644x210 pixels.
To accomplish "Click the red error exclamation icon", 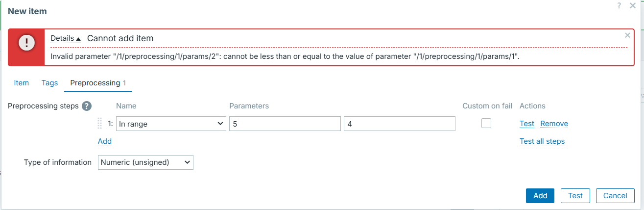I will coord(26,43).
